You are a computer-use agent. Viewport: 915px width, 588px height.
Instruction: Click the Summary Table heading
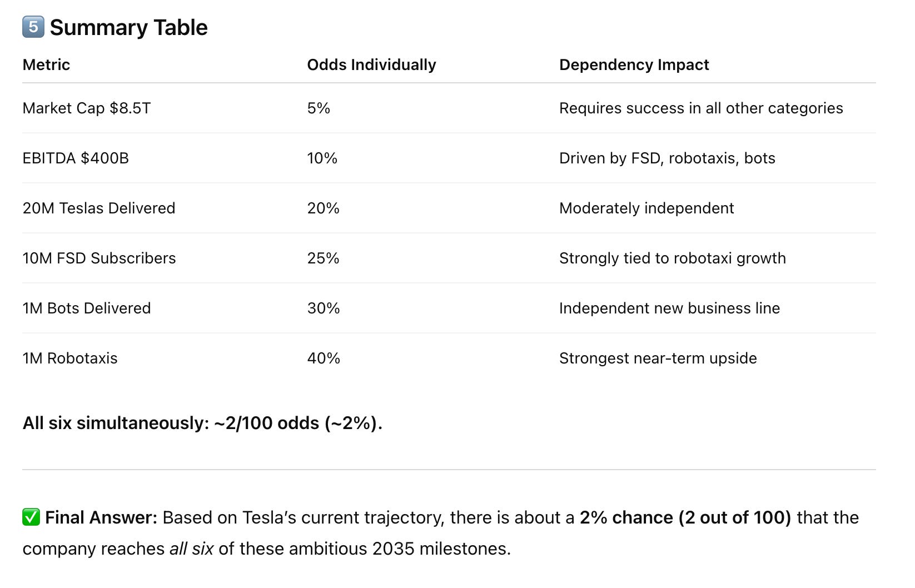128,27
